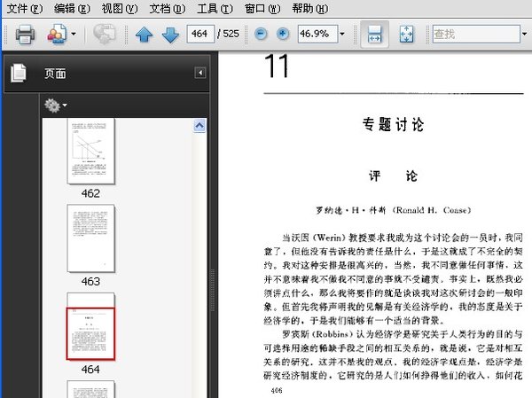Go to previous page with up arrow
The image size is (532, 398).
coord(144,35)
